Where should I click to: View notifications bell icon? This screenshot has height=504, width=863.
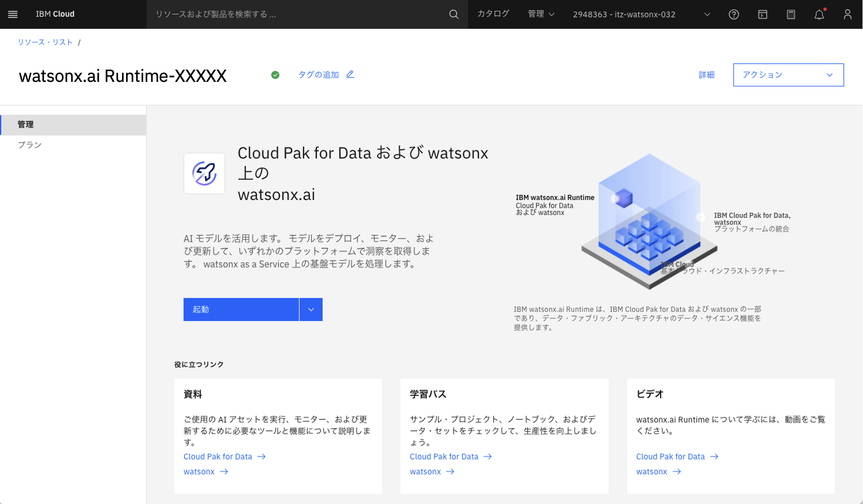click(x=819, y=14)
